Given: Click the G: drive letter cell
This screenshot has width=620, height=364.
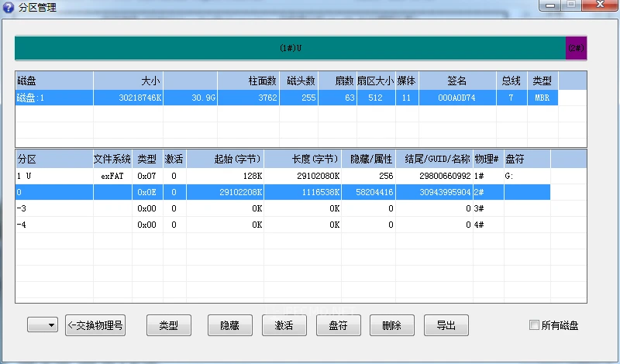Looking at the screenshot, I should click(527, 176).
